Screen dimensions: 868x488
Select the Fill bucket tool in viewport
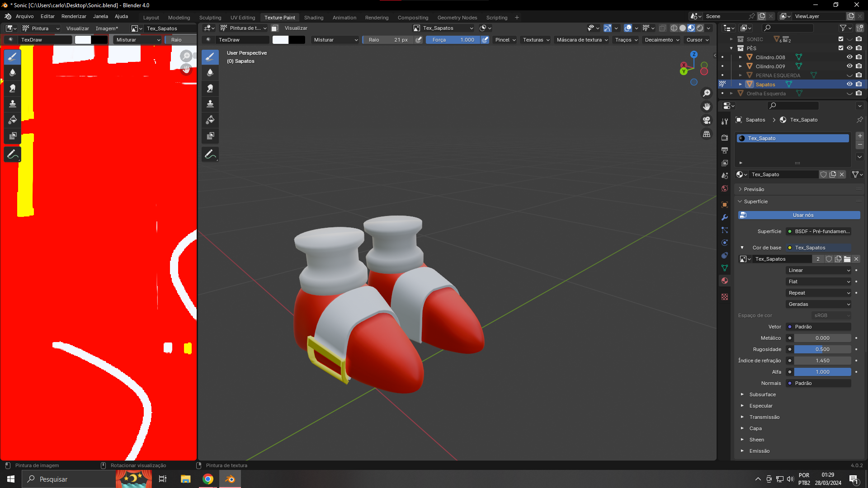210,120
